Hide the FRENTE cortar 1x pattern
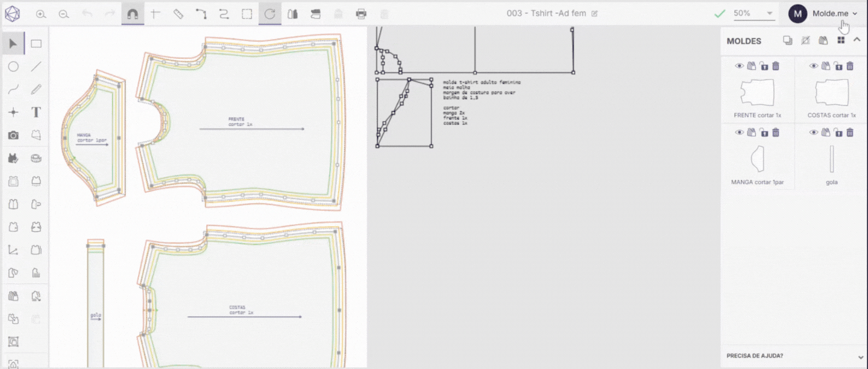This screenshot has width=868, height=369. coord(739,66)
